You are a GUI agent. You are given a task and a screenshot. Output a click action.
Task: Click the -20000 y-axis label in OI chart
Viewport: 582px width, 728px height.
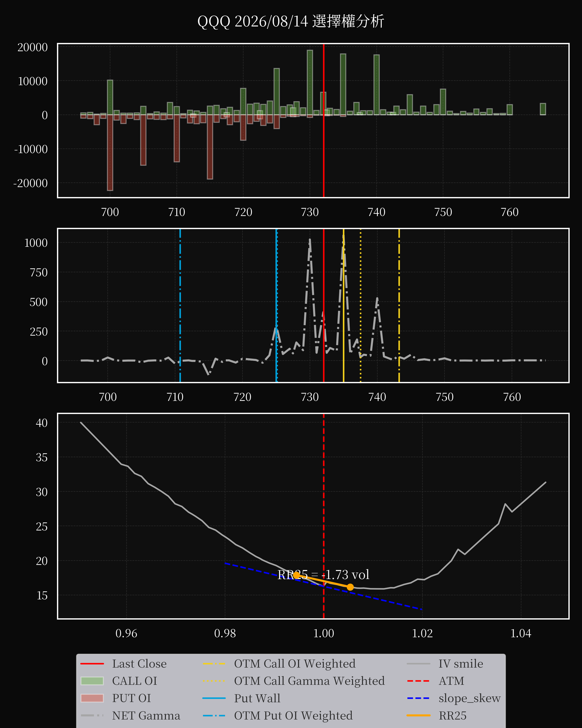pyautogui.click(x=31, y=183)
